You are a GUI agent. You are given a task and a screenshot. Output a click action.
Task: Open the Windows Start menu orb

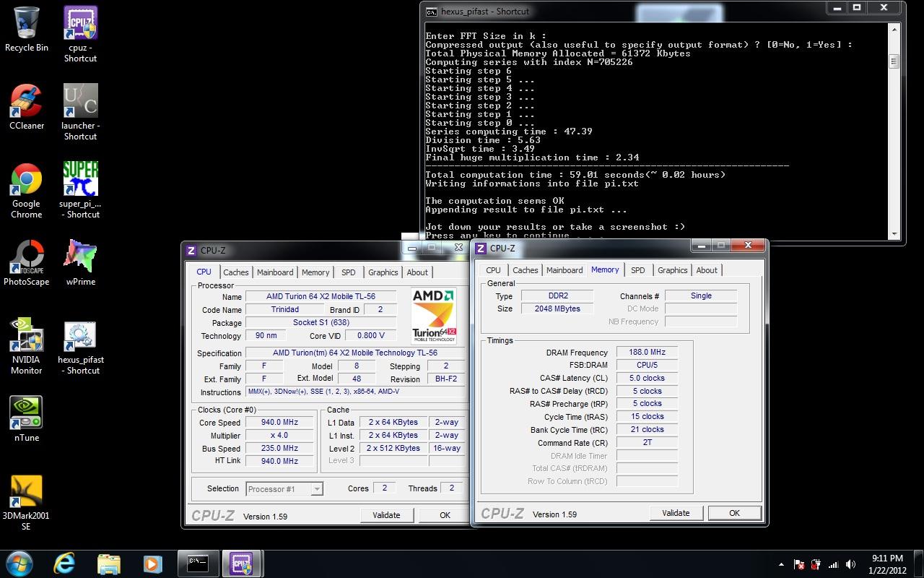pos(19,563)
